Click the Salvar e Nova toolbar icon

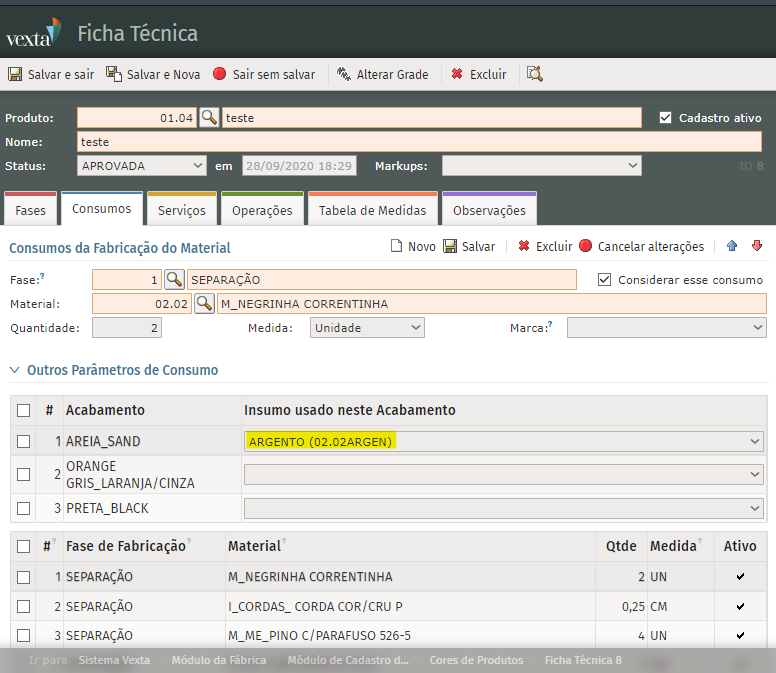pyautogui.click(x=114, y=74)
